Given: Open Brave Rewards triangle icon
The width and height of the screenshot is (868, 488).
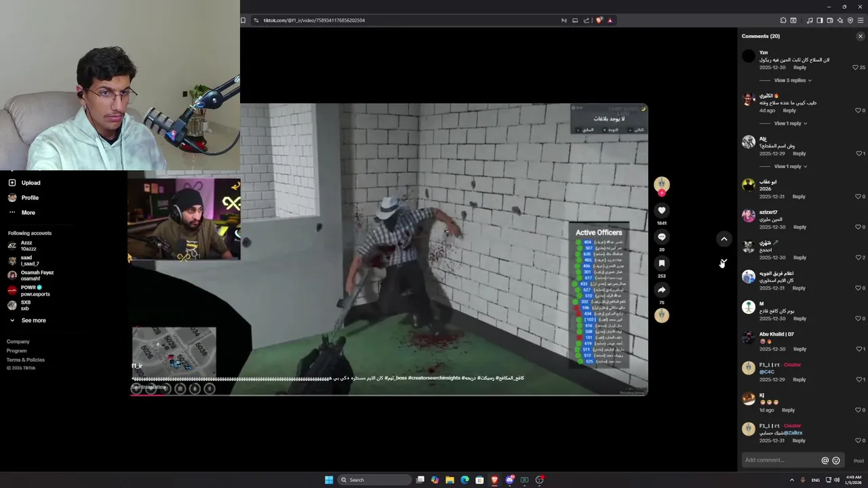Looking at the screenshot, I should click(610, 20).
